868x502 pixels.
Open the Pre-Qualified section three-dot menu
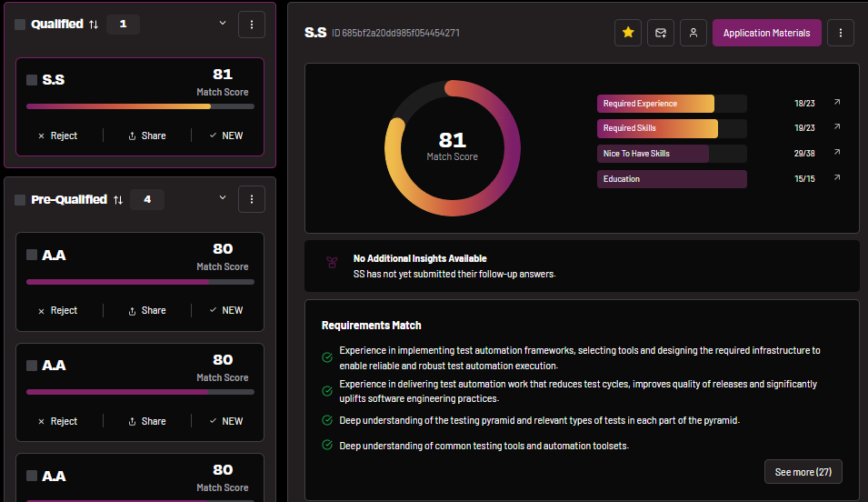point(251,199)
